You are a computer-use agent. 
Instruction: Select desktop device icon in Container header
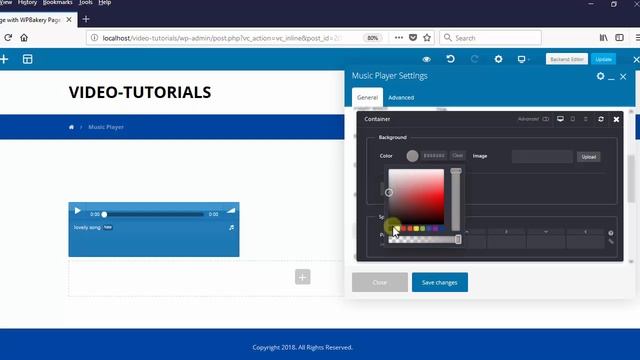(x=560, y=119)
